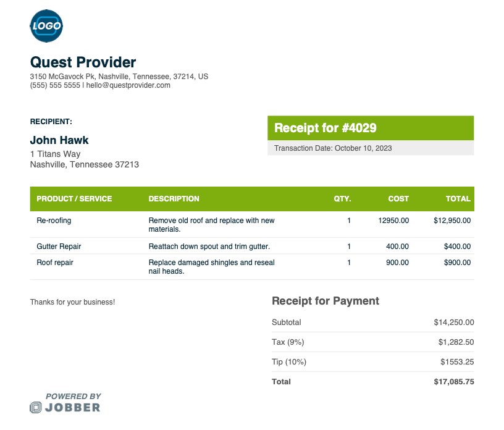Click the Subtotal amount $14,250.00

click(453, 322)
